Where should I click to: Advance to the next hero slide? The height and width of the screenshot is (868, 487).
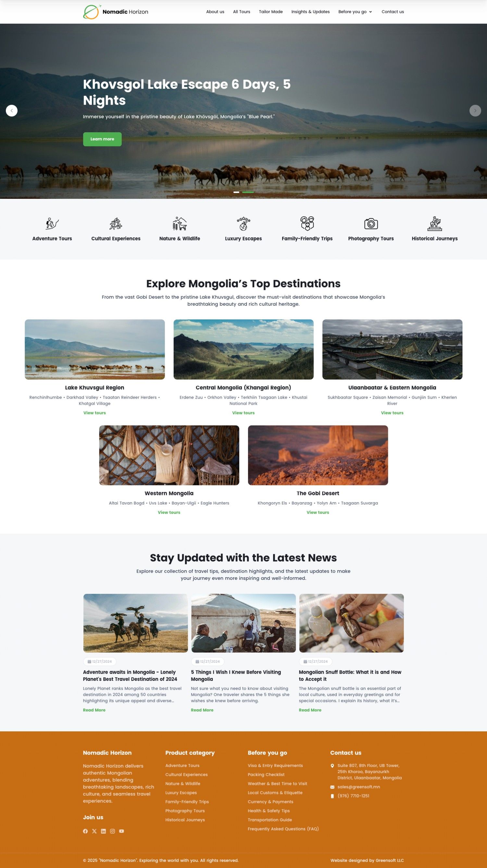tap(475, 110)
